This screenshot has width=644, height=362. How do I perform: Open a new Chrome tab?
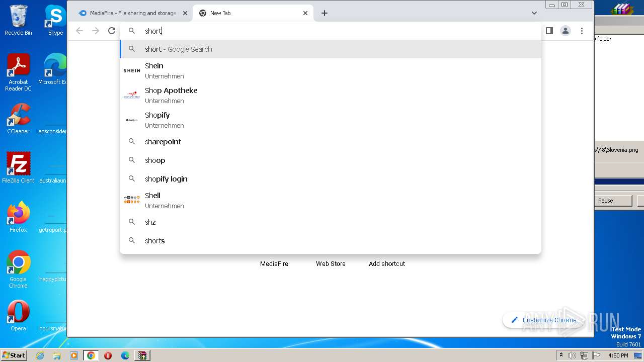[x=325, y=13]
